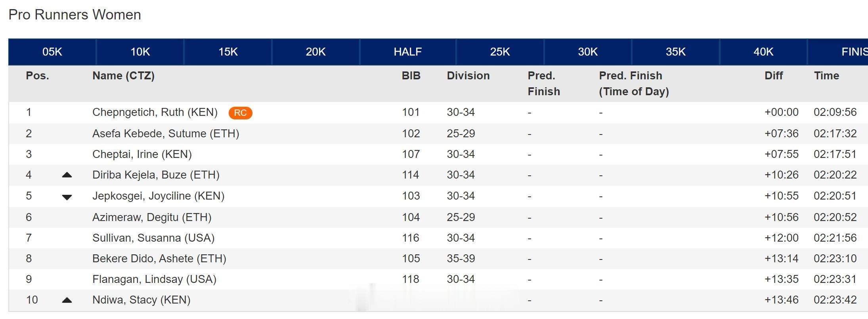Viewport: 868px width, 319px height.
Task: View the 35K split tab
Action: pyautogui.click(x=676, y=52)
